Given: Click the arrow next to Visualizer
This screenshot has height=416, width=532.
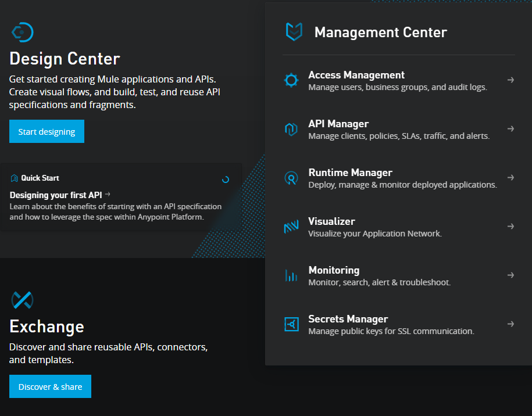Looking at the screenshot, I should coord(510,227).
